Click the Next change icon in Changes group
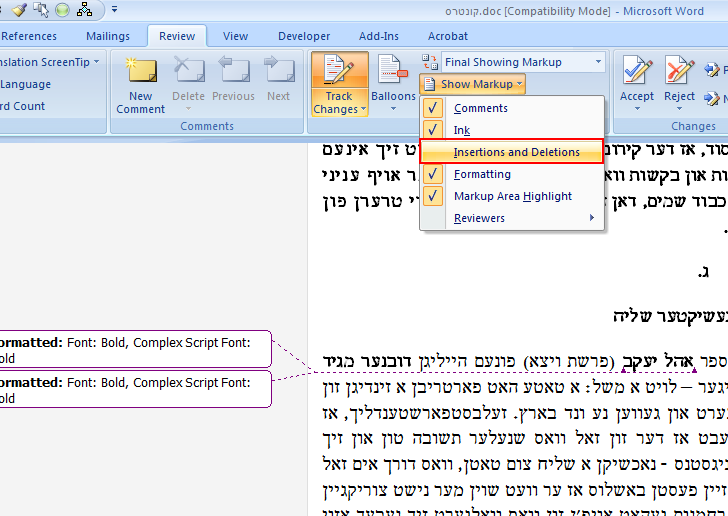This screenshot has width=728, height=516. click(712, 98)
